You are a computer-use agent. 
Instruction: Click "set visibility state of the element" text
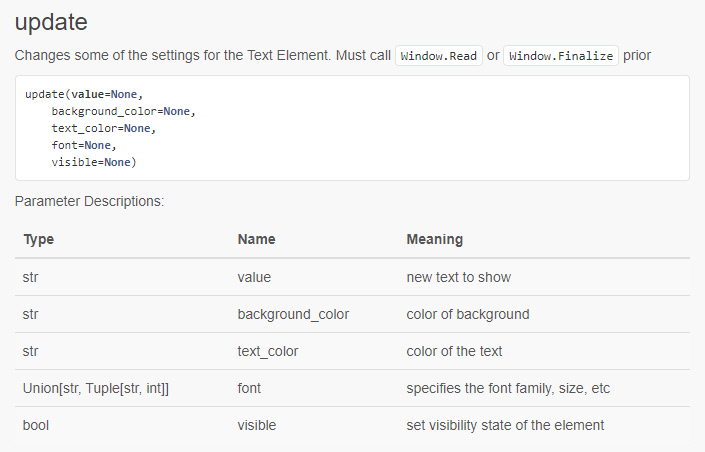[505, 425]
